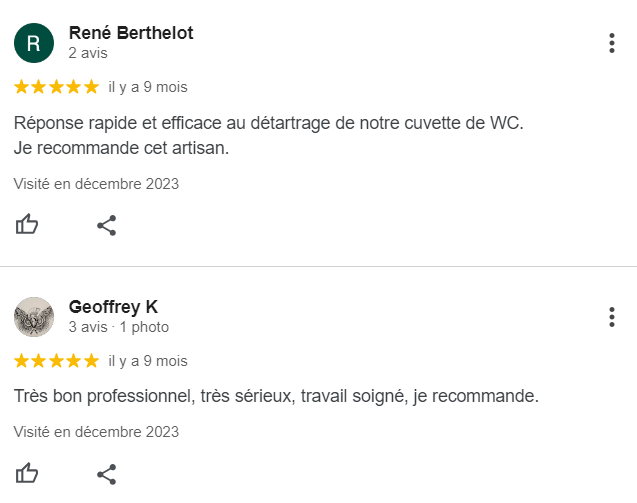
Task: Click the 'Très bon professionnel' review text
Action: click(276, 396)
